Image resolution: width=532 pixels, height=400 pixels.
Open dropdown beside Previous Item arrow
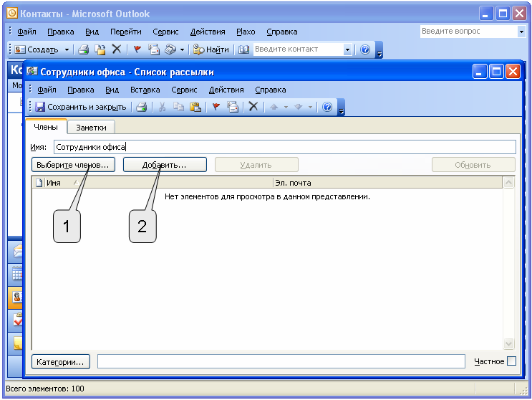(x=286, y=108)
